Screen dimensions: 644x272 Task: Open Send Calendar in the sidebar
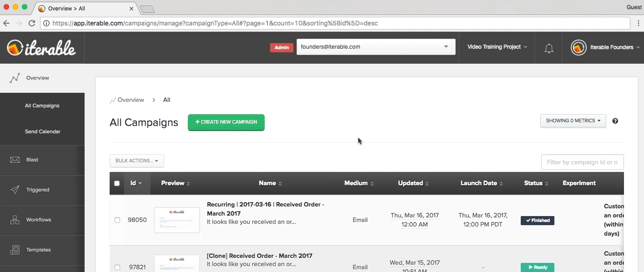pos(42,131)
